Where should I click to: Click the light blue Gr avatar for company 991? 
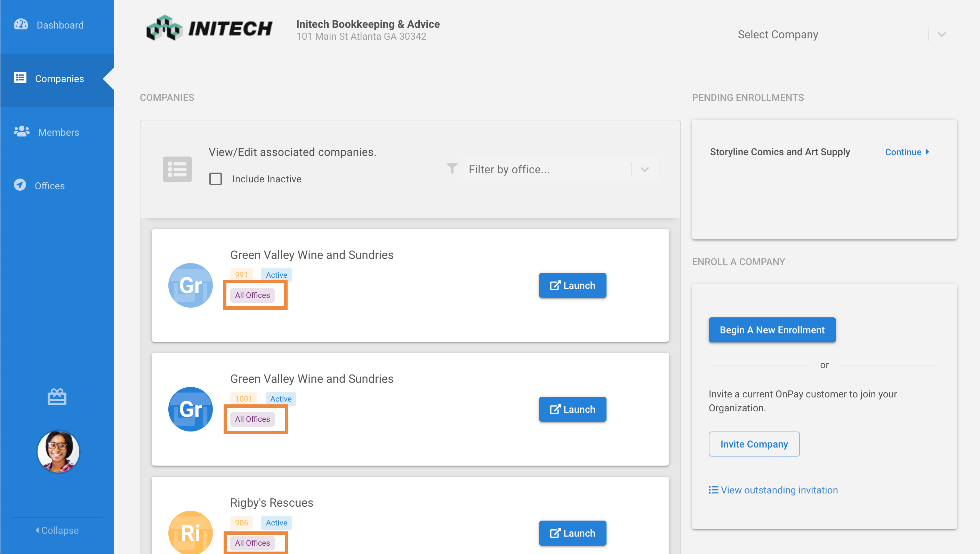190,285
